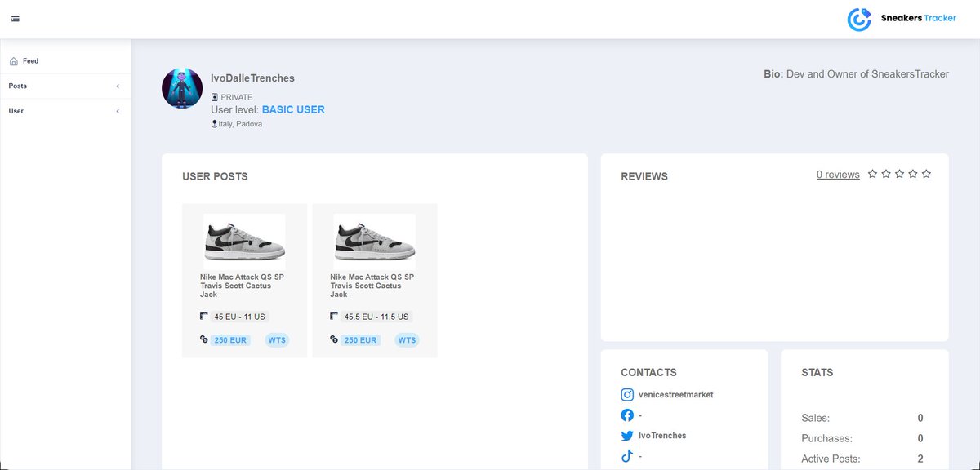
Task: Click the fourth review star
Action: click(913, 174)
